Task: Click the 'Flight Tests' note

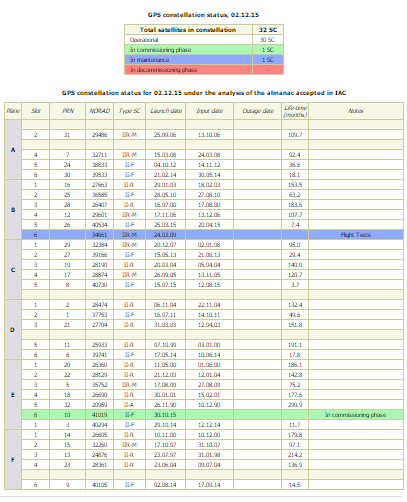Action: click(356, 235)
